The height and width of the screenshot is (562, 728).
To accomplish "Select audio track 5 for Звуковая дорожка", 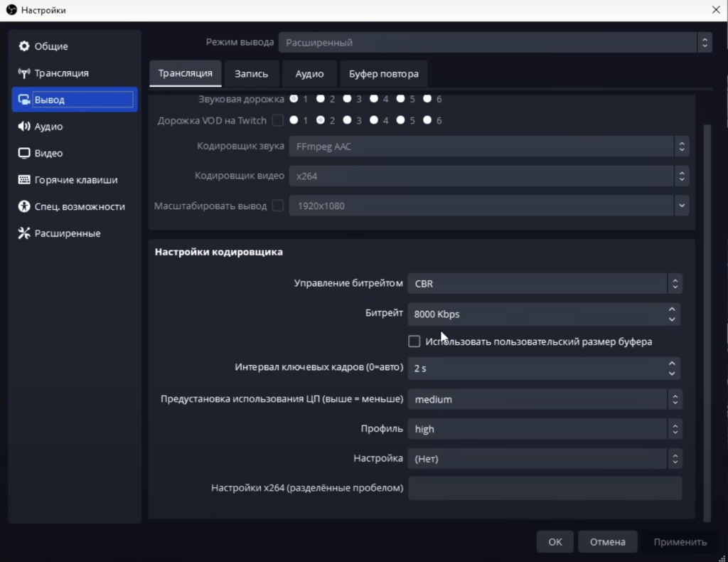I will click(x=401, y=98).
